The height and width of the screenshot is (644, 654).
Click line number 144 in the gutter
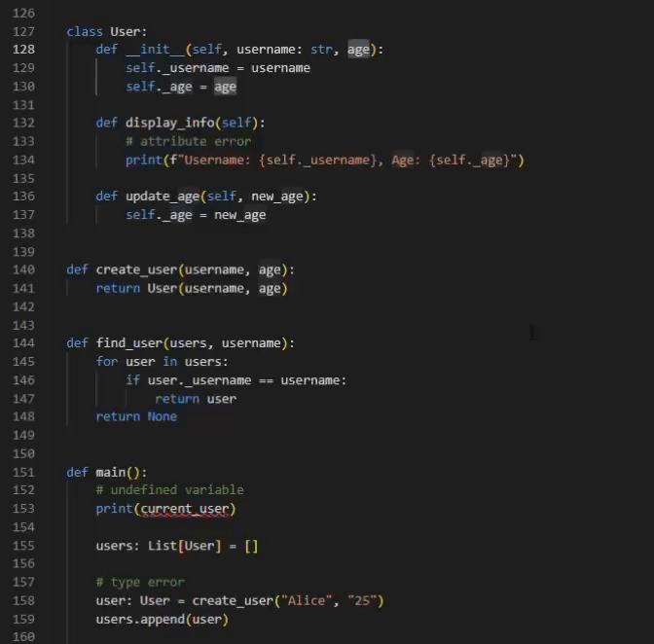[x=23, y=343]
